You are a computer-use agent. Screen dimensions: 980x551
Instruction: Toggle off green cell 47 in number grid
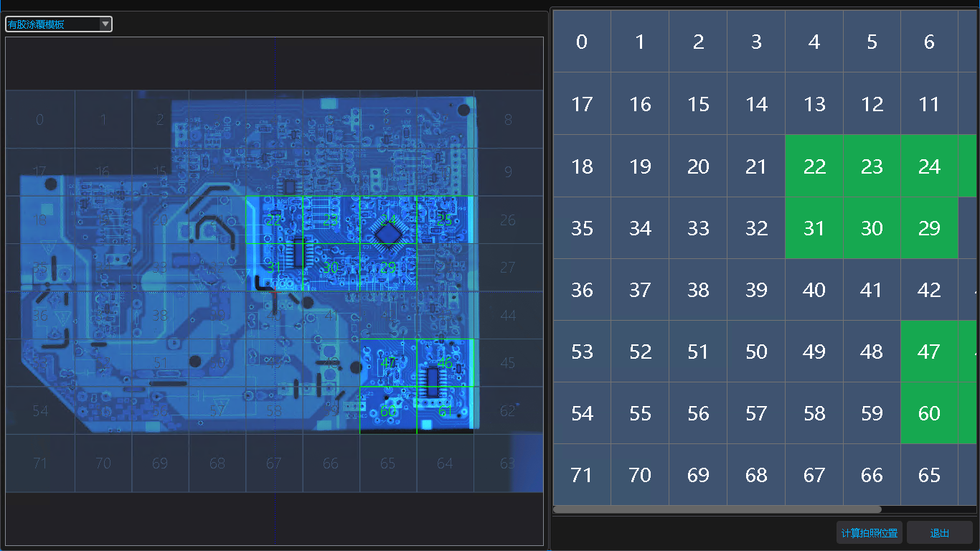[x=929, y=352]
